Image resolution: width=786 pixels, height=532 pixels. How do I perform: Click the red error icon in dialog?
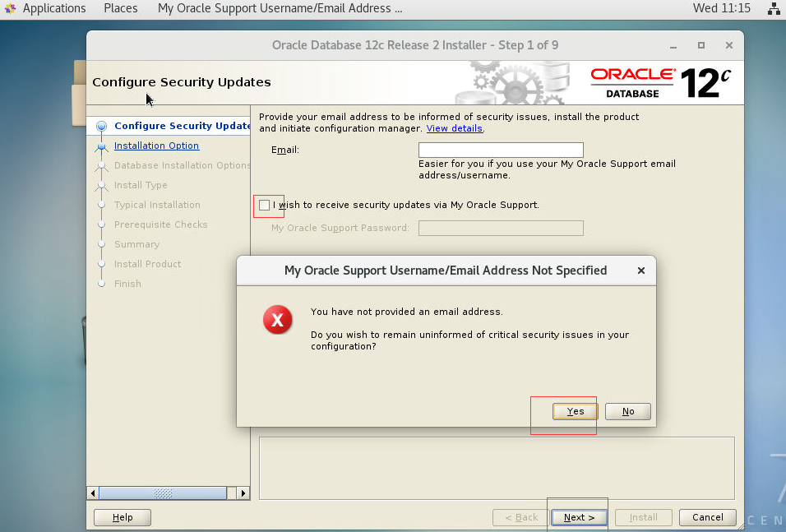(x=277, y=319)
